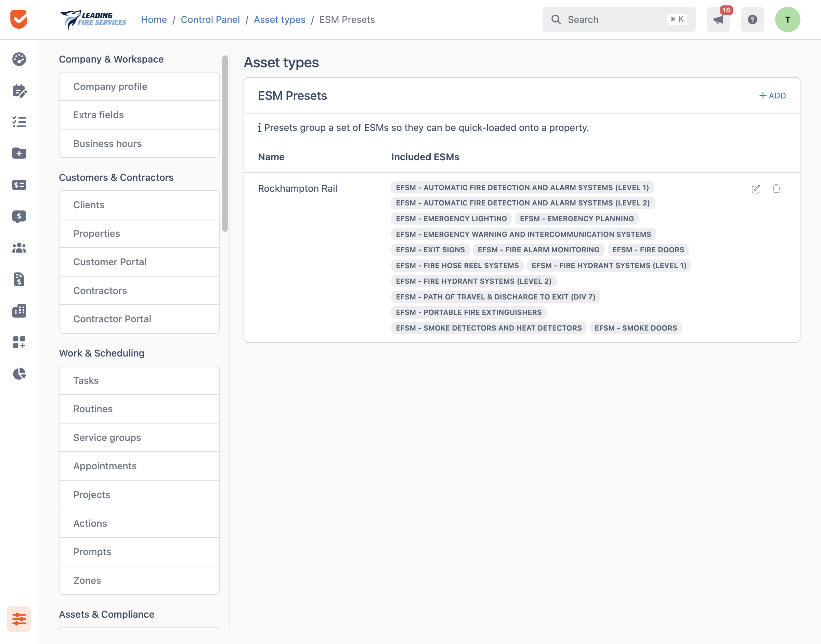Open Customer Portal settings

[139, 262]
